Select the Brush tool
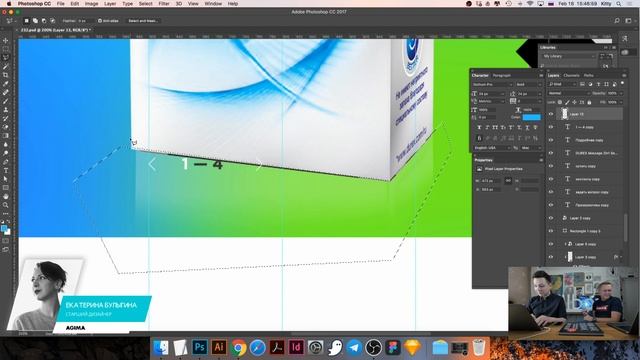 click(x=6, y=101)
